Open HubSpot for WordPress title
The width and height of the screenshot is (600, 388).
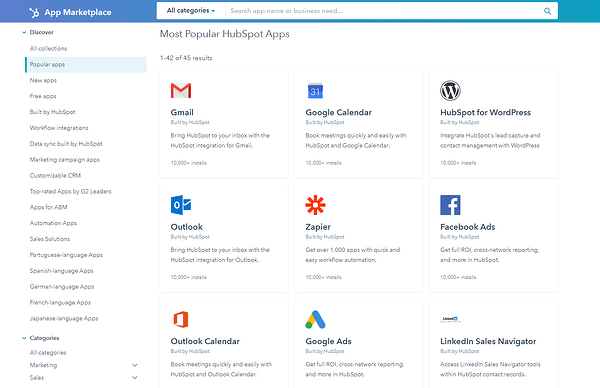tap(486, 112)
